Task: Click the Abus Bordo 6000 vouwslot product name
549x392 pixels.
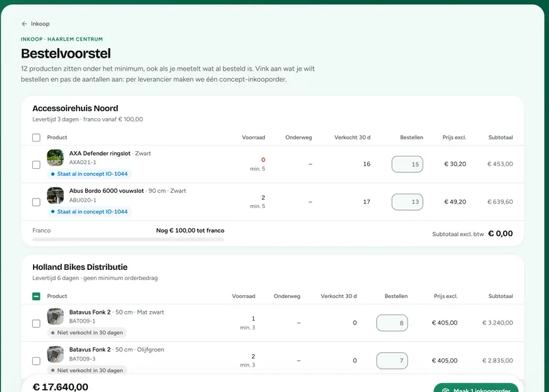Action: click(x=106, y=191)
